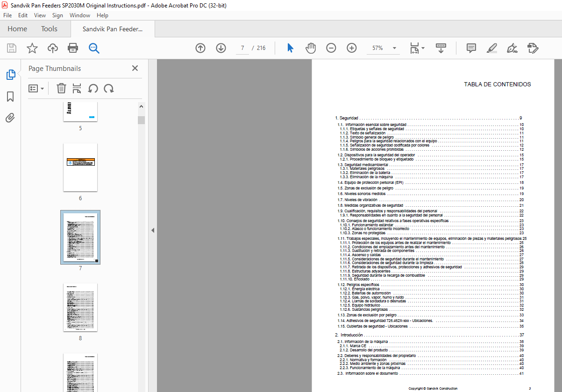Open the File menu
Viewport: 562px width, 392px height.
pyautogui.click(x=7, y=15)
